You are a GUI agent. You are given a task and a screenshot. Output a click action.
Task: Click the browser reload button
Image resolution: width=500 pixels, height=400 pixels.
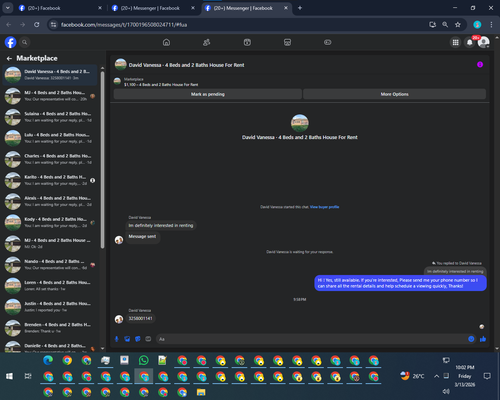coord(37,25)
